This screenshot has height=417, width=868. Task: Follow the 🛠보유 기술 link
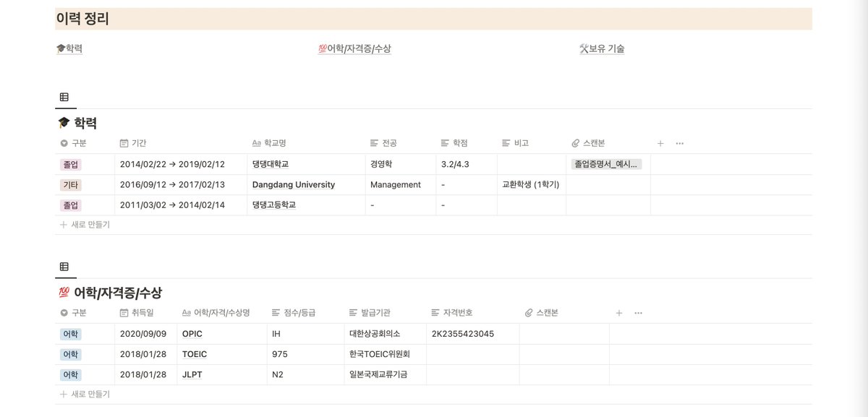tap(602, 48)
